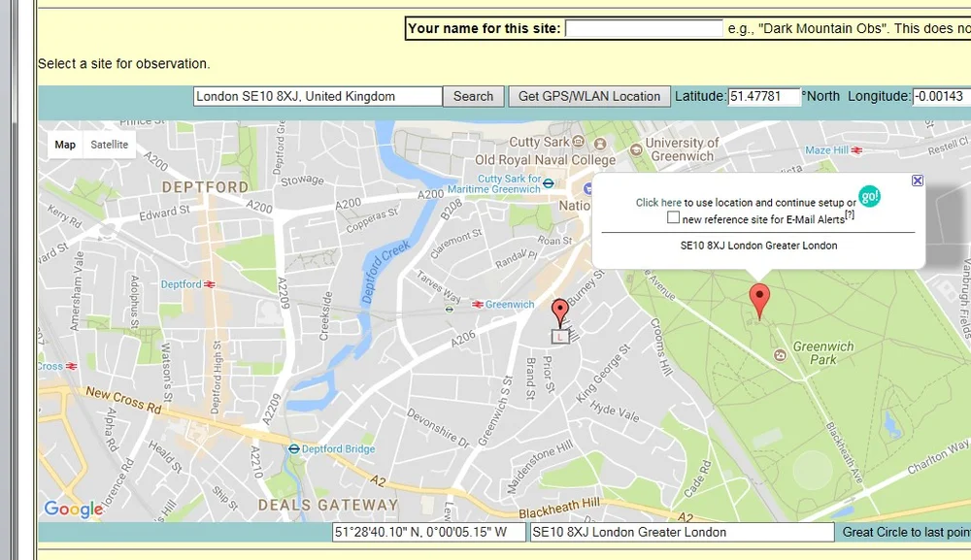Click the DEPTFORD map label
The height and width of the screenshot is (560, 971).
point(205,187)
